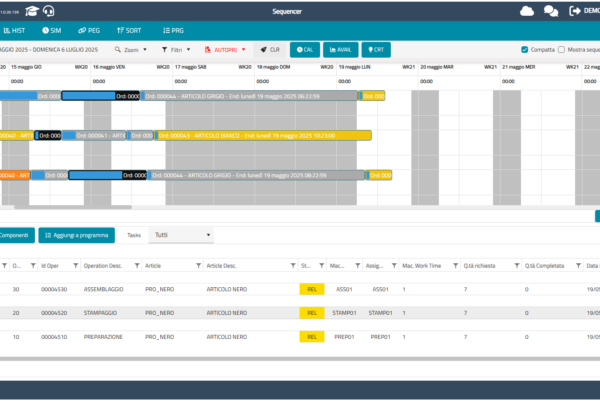Screen dimensions: 600x403
Task: Select Ord 000044 ARTICOLO GRIGIO bar ending 06:22:59
Action: tap(249, 96)
